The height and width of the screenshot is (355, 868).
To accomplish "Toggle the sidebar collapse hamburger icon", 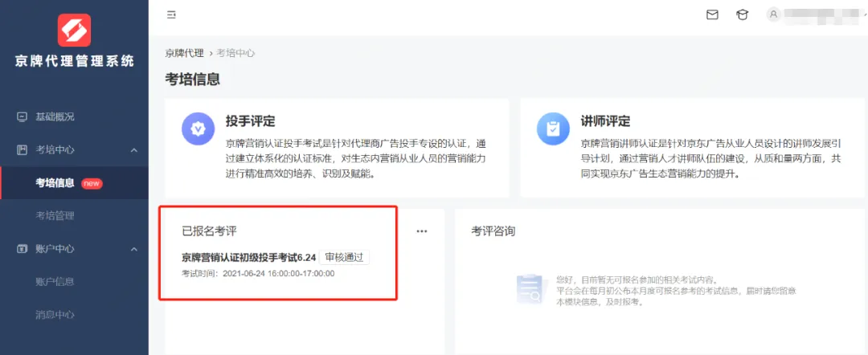I will click(172, 15).
